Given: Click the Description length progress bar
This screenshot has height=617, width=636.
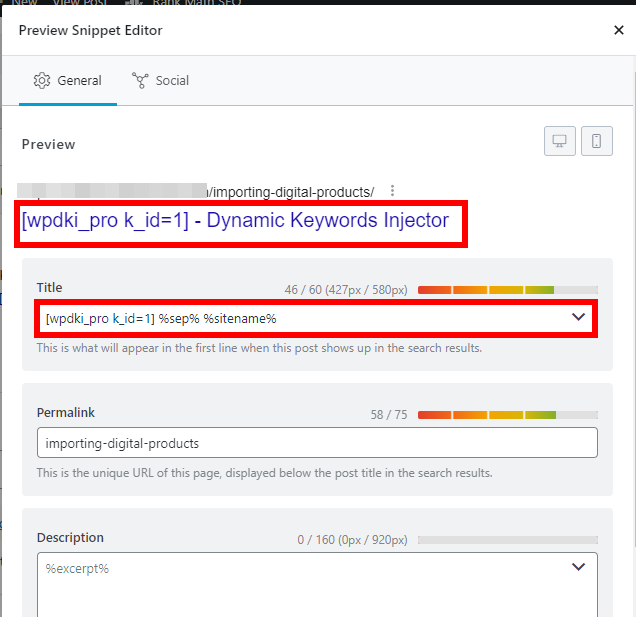Looking at the screenshot, I should 508,540.
